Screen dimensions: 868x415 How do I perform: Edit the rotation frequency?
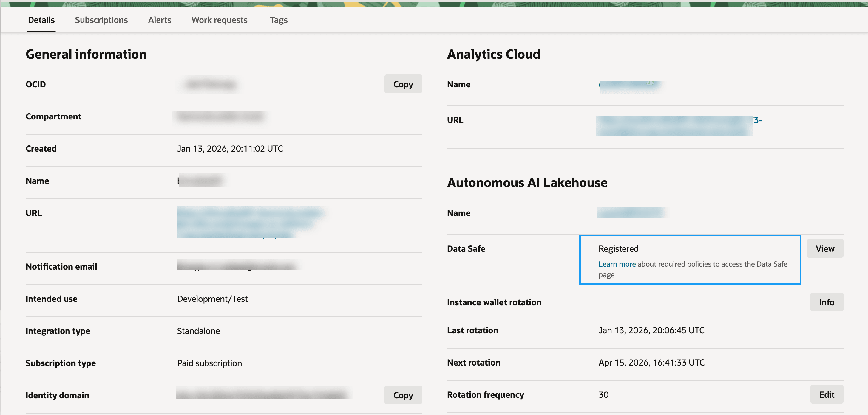point(827,394)
